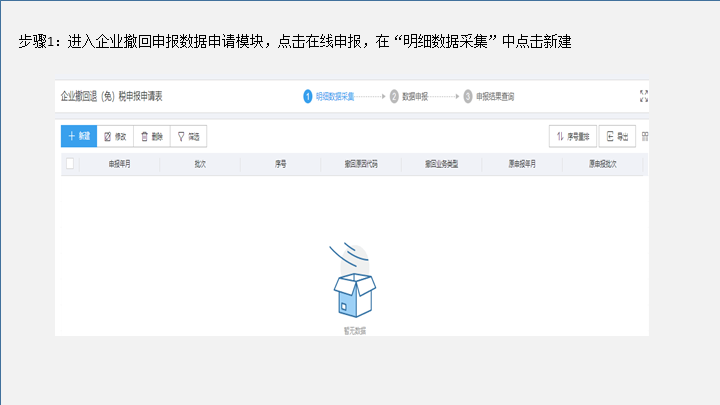Image resolution: width=720 pixels, height=405 pixels.
Task: Click the 原申报批次 column header
Action: [603, 164]
